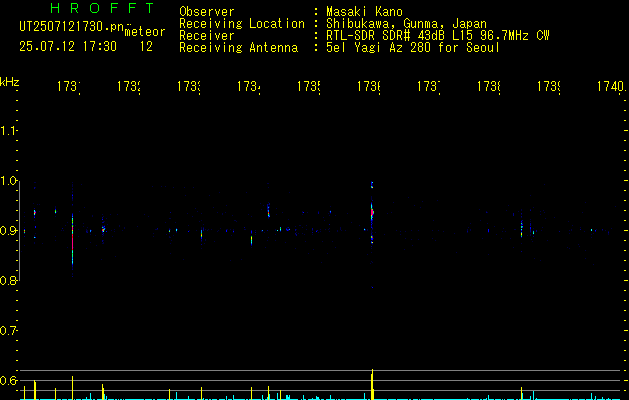Image resolution: width=629 pixels, height=400 pixels.
Task: Click the Receiving Antenna label
Action: tap(238, 48)
